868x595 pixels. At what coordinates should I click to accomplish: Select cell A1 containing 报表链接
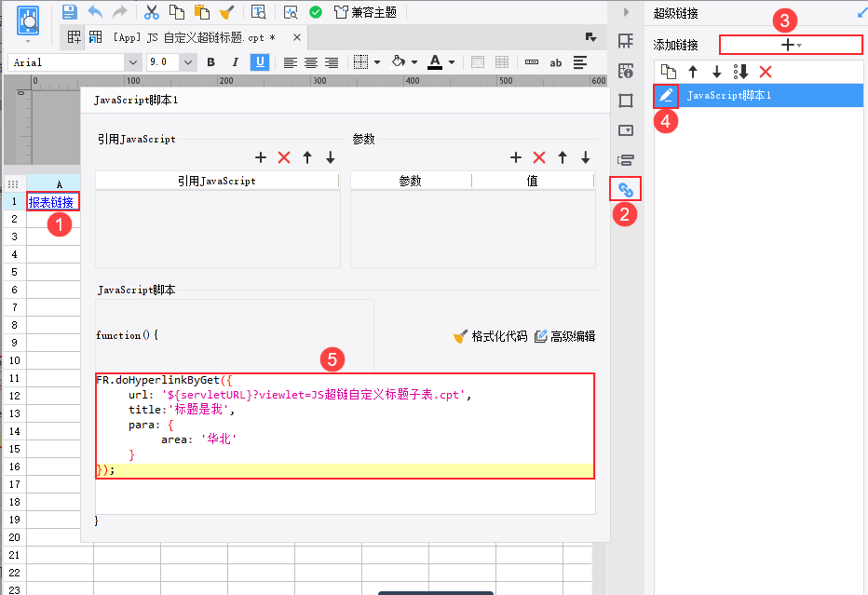[53, 201]
